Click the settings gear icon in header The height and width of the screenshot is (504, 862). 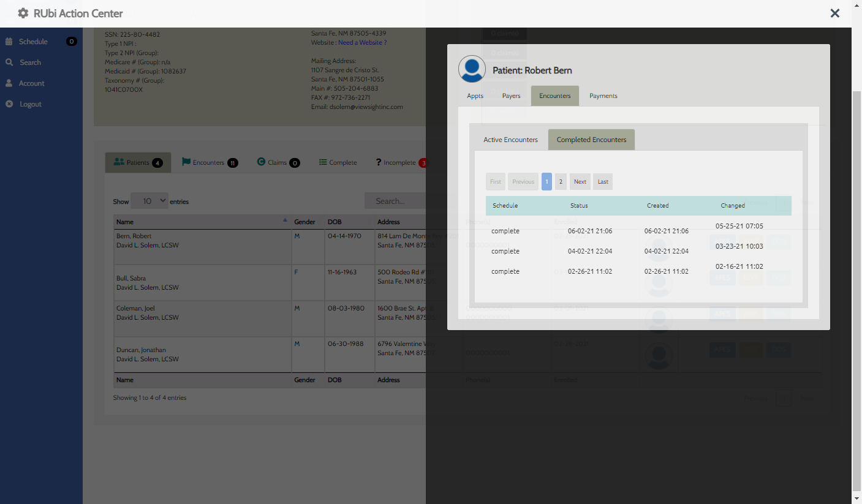(x=23, y=13)
